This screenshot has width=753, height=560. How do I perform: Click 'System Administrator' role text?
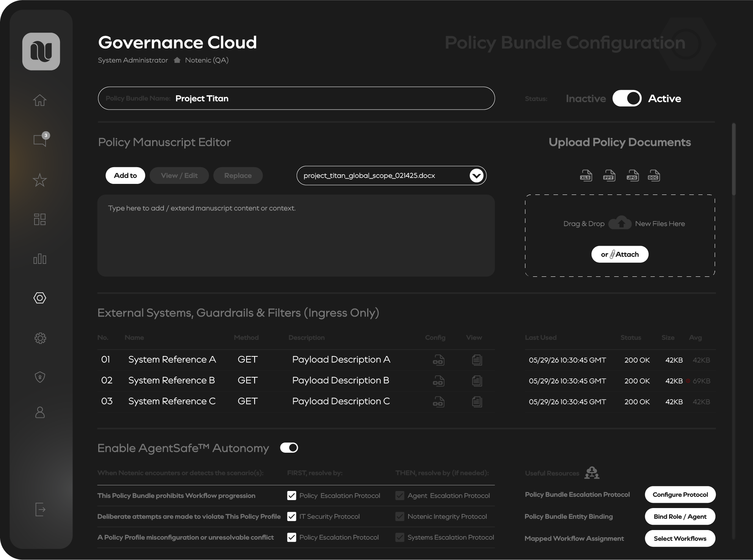click(x=133, y=60)
